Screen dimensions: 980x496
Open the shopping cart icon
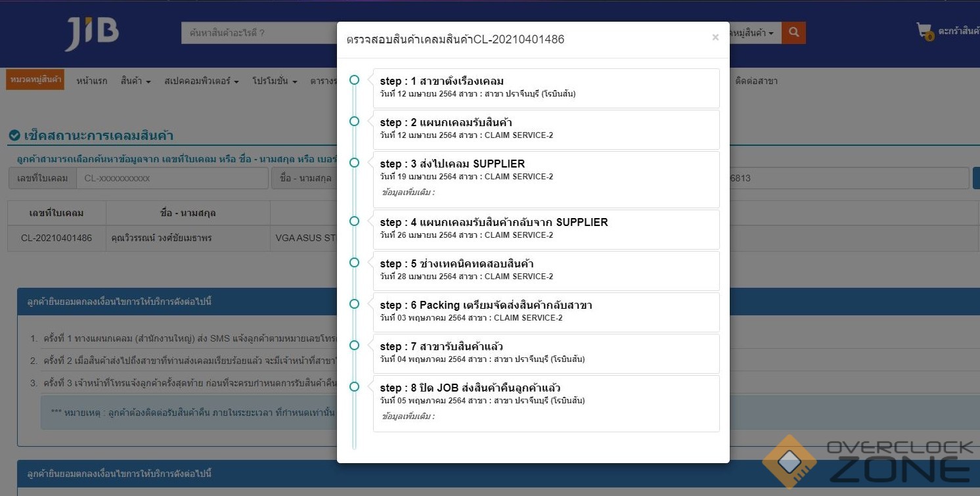click(x=925, y=31)
